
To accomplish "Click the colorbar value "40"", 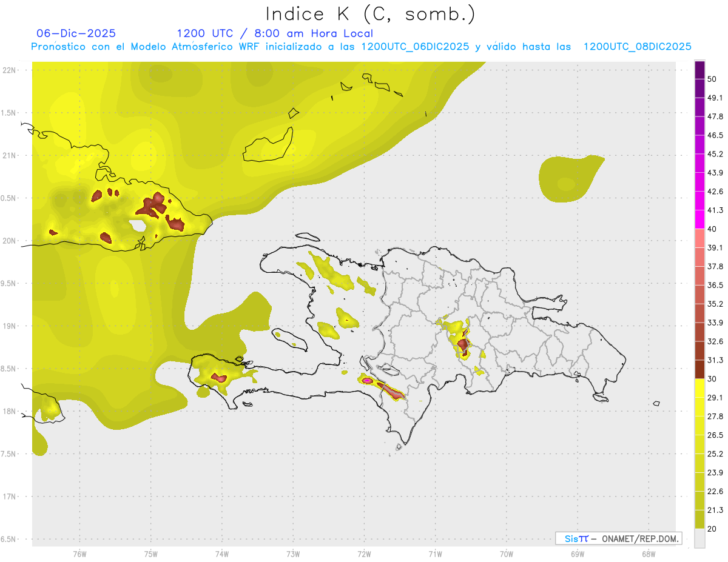I will click(712, 229).
